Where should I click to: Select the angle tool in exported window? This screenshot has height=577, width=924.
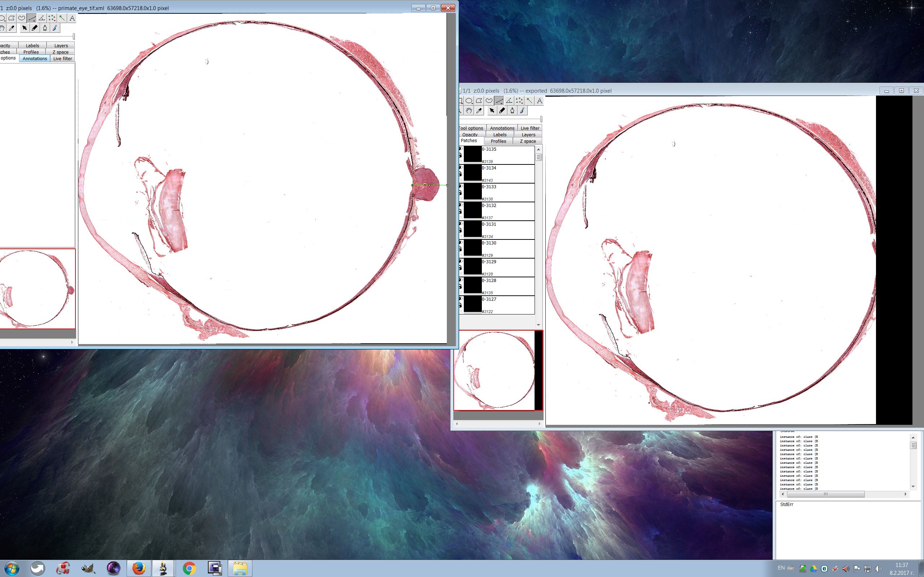pyautogui.click(x=509, y=101)
